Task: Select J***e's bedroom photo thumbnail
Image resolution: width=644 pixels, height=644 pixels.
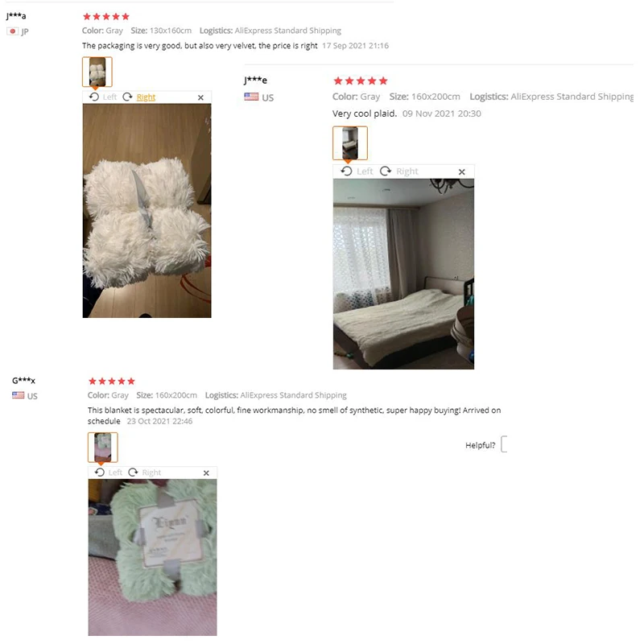Action: click(x=350, y=143)
